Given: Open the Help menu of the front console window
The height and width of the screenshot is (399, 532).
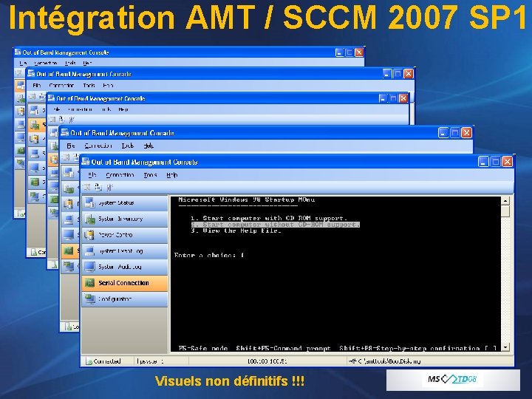Looking at the screenshot, I should [x=172, y=175].
